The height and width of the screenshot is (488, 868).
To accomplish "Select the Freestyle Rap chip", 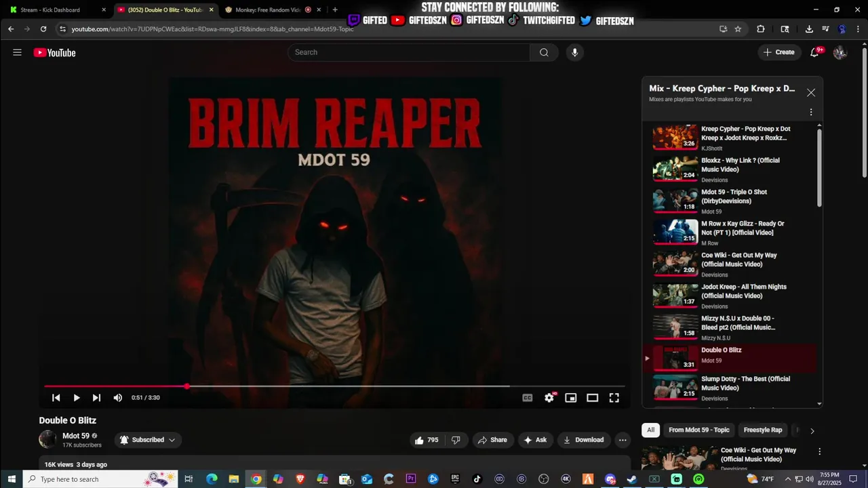I will tap(762, 430).
